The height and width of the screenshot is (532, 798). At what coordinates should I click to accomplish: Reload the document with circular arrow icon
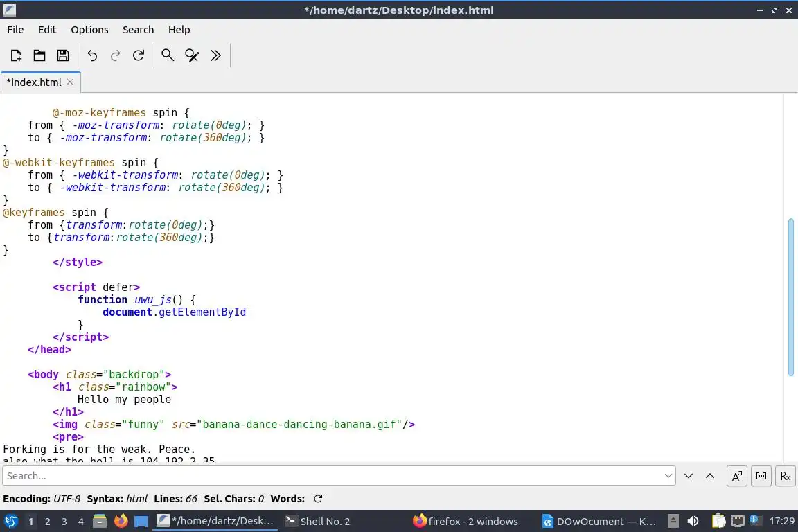[139, 55]
